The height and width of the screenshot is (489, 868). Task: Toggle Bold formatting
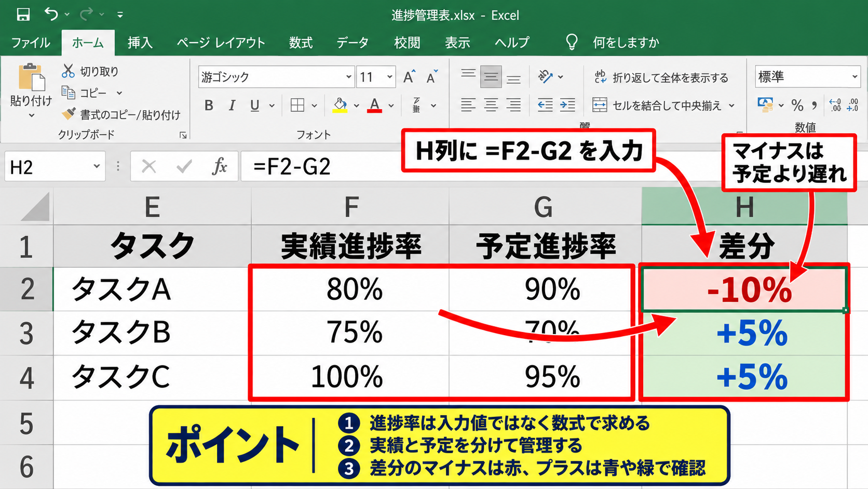point(209,105)
